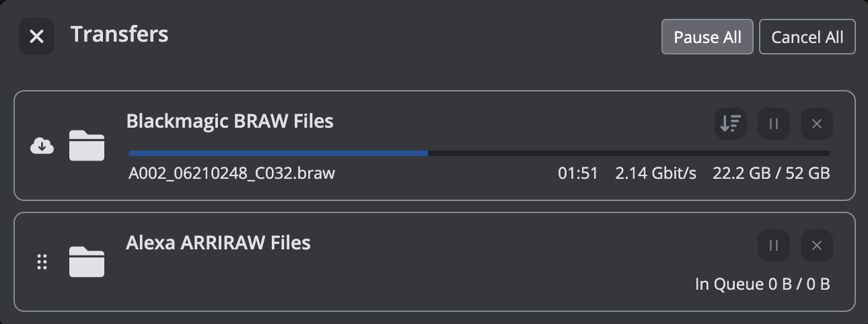Viewport: 868px width, 324px height.
Task: Click the 01:51 remaining time label
Action: pyautogui.click(x=578, y=173)
